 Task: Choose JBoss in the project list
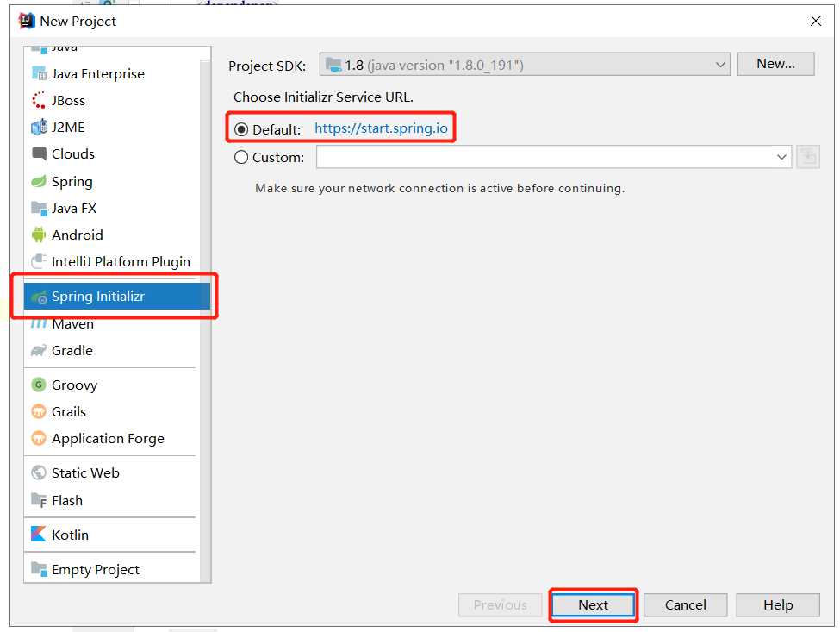click(112, 100)
